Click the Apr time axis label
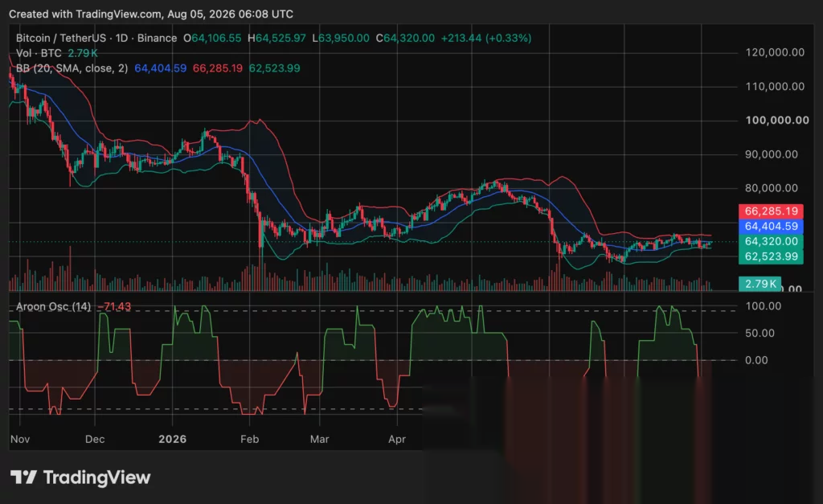The height and width of the screenshot is (504, 823). coord(397,439)
